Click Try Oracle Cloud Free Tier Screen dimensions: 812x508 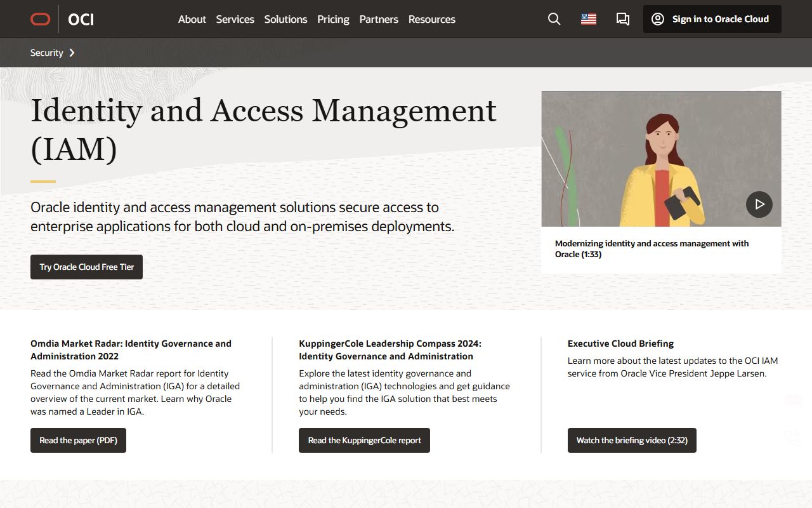tap(86, 267)
